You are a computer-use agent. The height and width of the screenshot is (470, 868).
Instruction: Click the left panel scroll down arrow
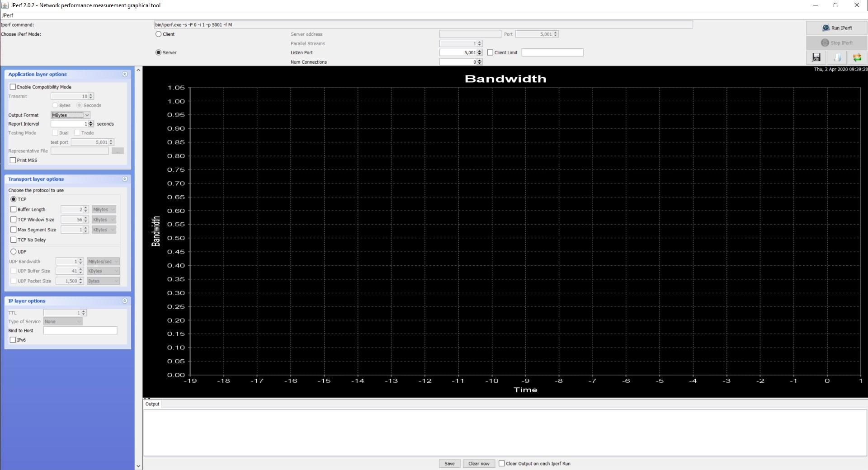tap(138, 466)
